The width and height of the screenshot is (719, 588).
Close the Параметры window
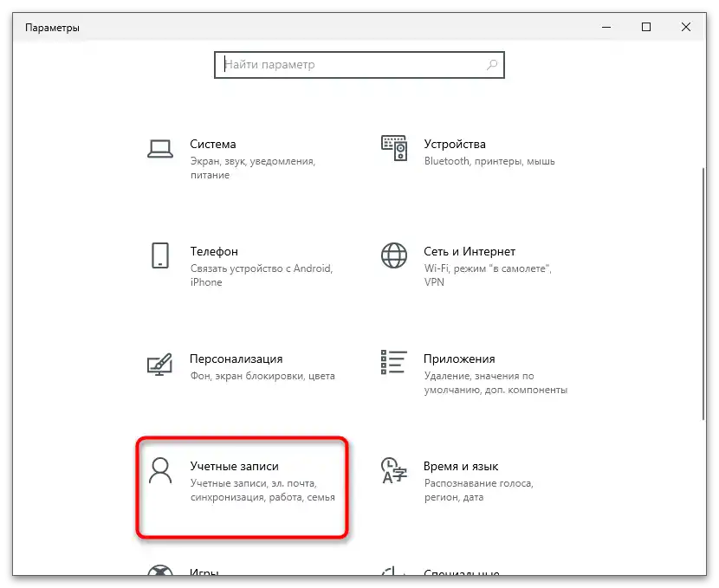686,27
